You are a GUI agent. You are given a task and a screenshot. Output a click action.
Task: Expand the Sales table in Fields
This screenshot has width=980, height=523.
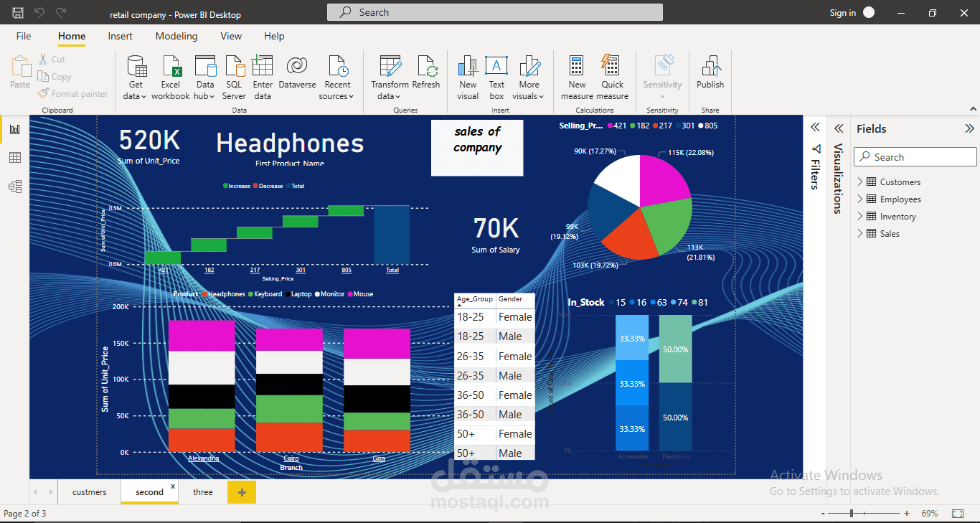(x=860, y=234)
